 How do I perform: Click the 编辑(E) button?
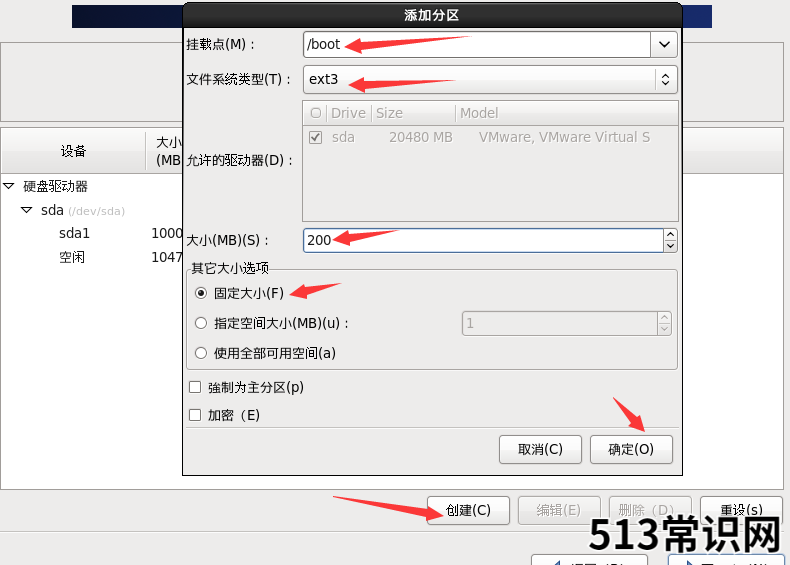[x=559, y=510]
